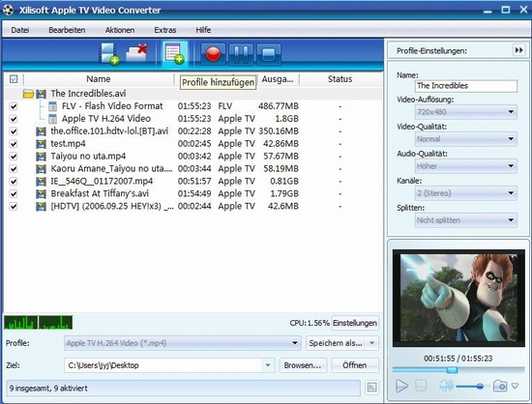Play the preview video
The width and height of the screenshot is (532, 404).
[401, 386]
